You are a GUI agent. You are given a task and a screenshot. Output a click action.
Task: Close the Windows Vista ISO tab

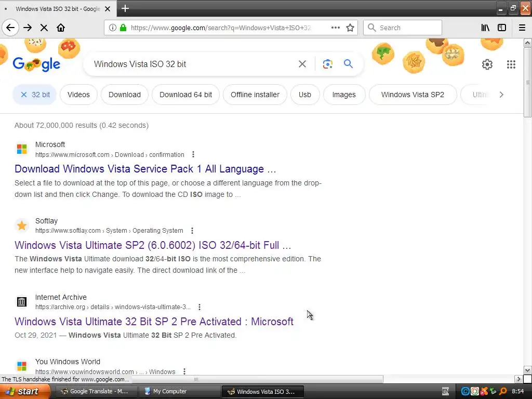tap(107, 9)
